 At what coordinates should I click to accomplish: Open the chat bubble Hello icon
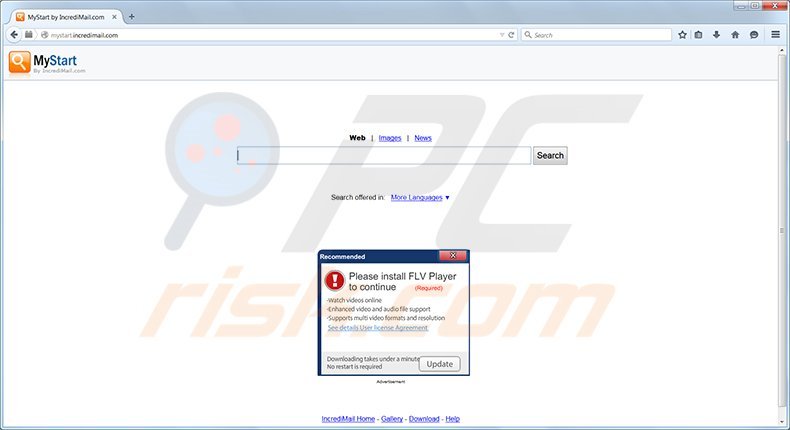[754, 35]
